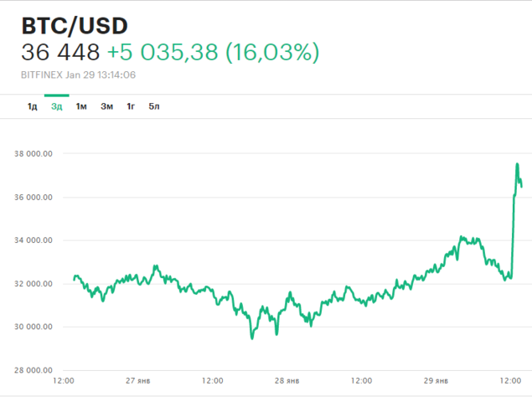Open the 1г yearly range tab
Screen dimensions: 532x402
click(x=131, y=106)
